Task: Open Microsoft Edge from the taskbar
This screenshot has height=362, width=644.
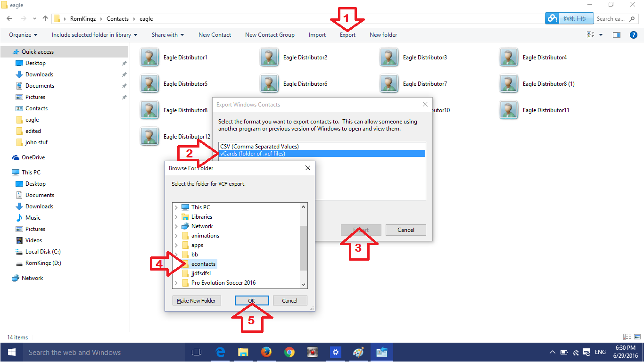Action: [x=220, y=352]
